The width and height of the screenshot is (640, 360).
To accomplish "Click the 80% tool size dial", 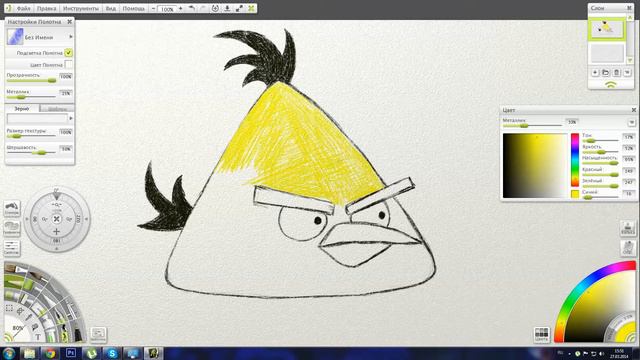I will (x=17, y=329).
